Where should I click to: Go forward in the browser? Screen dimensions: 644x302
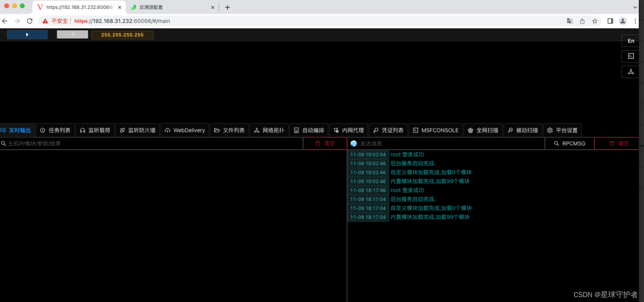17,21
